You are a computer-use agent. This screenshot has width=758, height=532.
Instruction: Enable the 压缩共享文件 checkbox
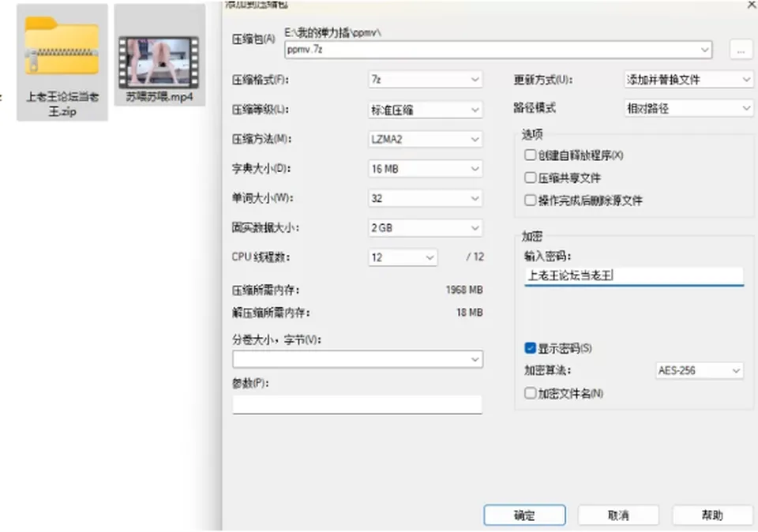531,178
